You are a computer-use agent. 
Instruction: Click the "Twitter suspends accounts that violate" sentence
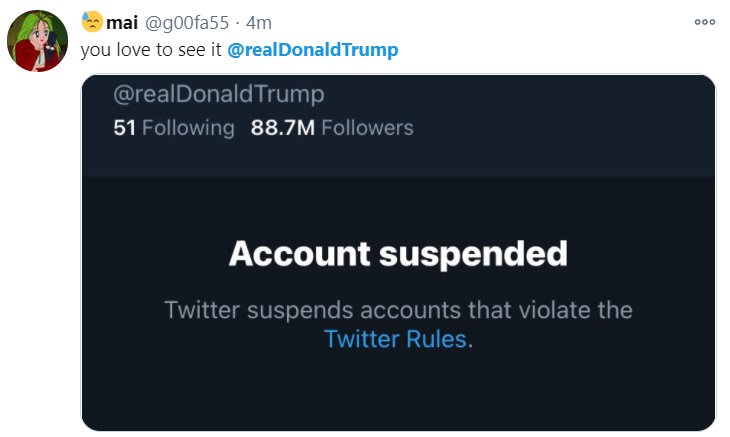point(398,309)
